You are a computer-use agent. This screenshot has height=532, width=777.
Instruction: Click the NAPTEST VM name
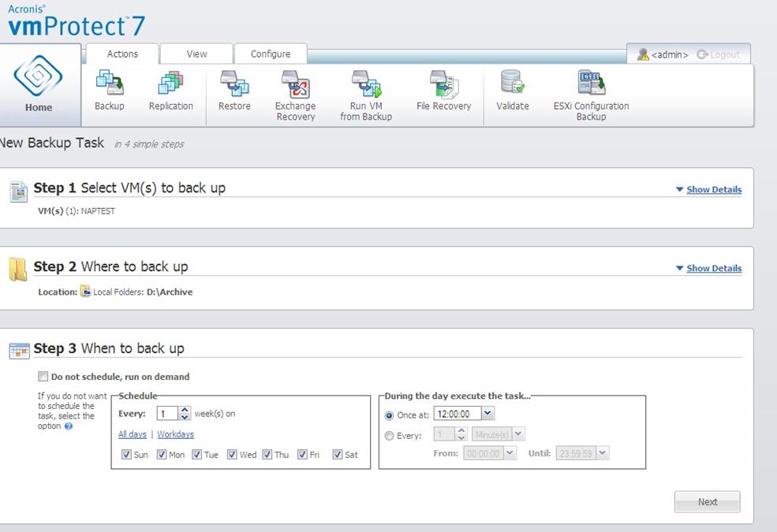pyautogui.click(x=98, y=210)
